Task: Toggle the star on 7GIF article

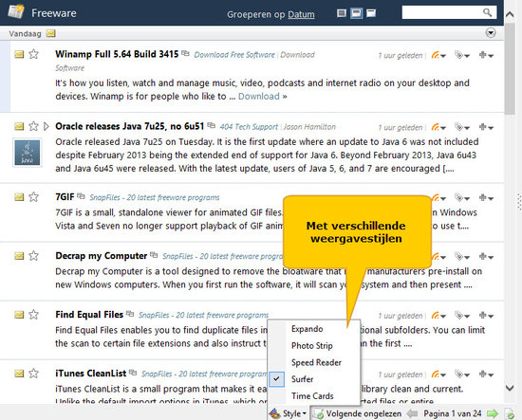Action: pos(33,197)
